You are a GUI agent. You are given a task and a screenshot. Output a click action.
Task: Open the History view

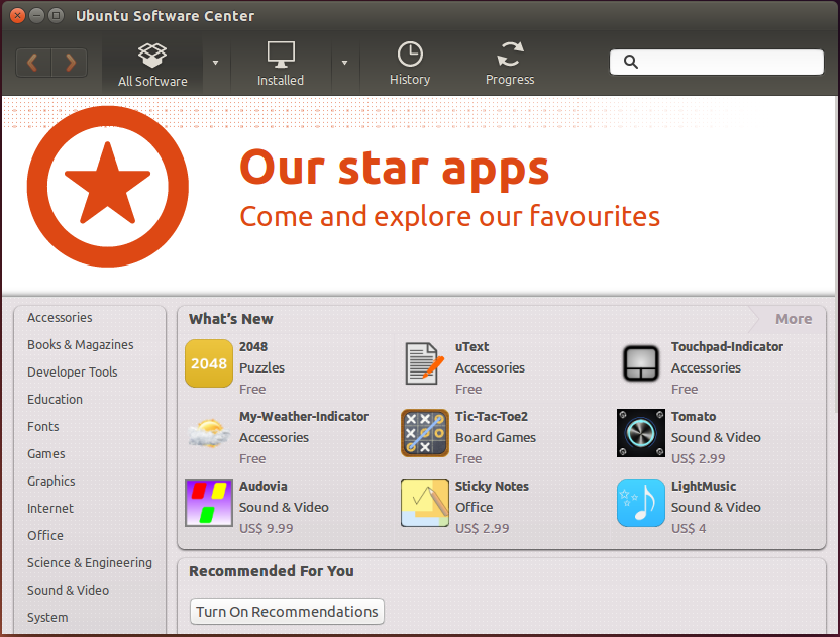point(409,64)
